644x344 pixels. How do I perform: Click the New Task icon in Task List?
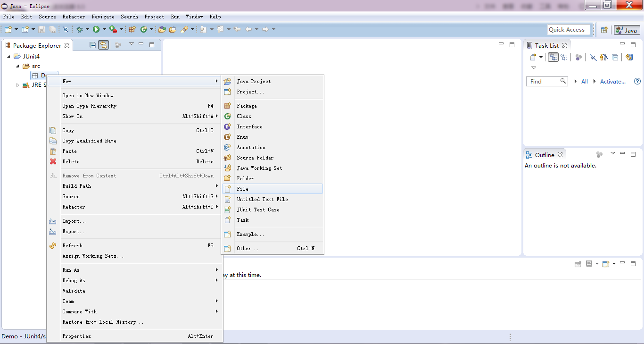click(533, 57)
